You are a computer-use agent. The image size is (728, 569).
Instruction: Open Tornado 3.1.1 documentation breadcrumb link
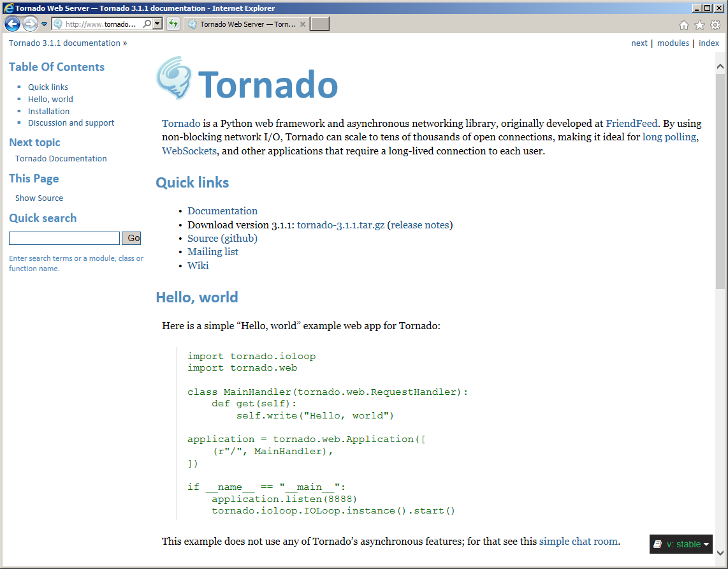pos(64,43)
